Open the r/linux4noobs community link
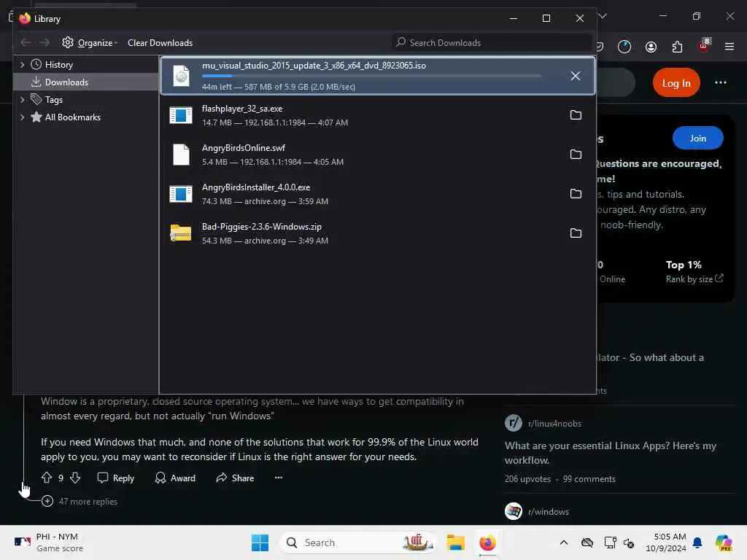747x560 pixels. 554,424
